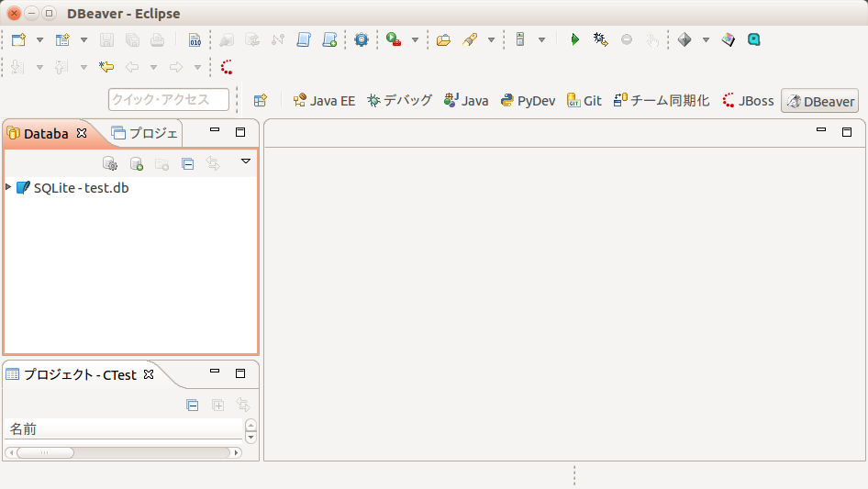
Task: Click the flashlight Search icon
Action: [470, 39]
